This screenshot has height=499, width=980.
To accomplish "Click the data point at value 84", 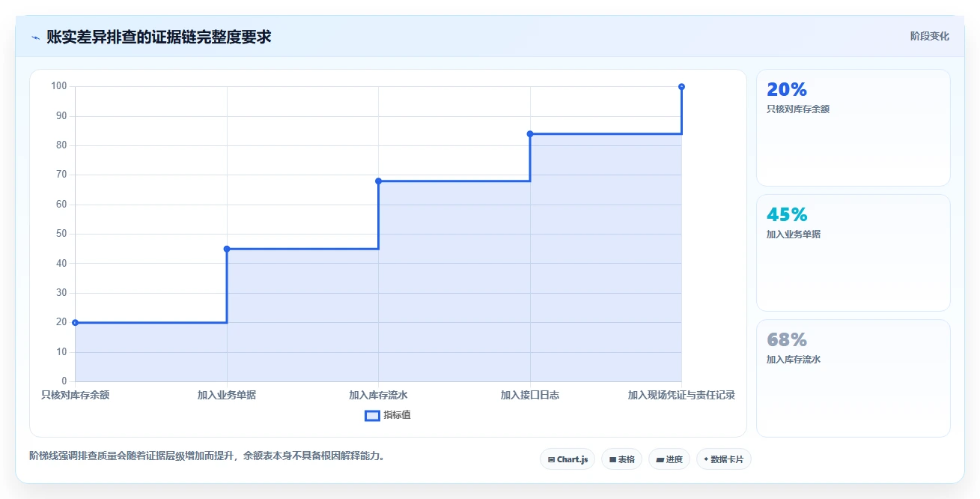I will pyautogui.click(x=530, y=133).
